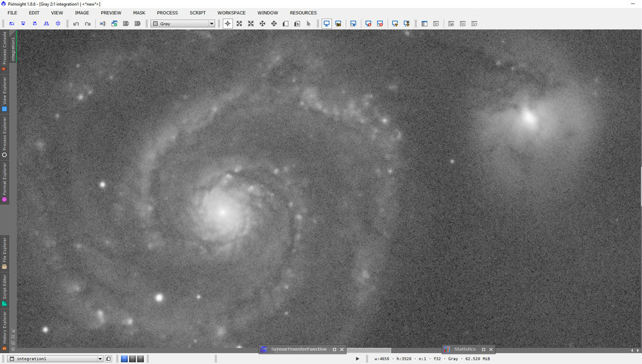
Task: Click the Redo arrow icon
Action: click(87, 24)
